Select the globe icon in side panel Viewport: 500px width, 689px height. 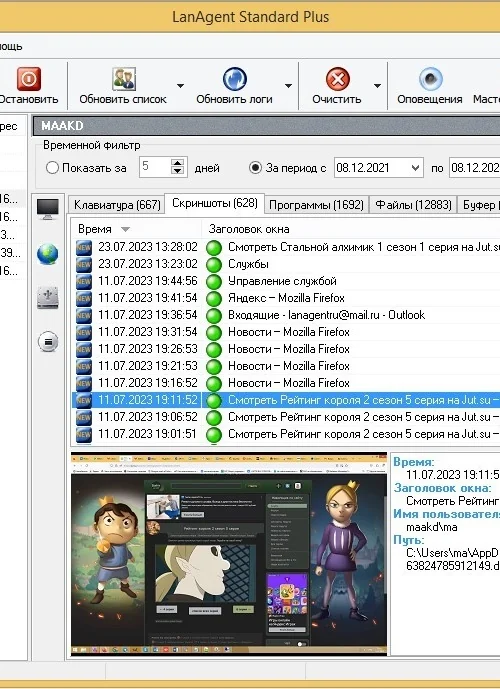(47, 254)
